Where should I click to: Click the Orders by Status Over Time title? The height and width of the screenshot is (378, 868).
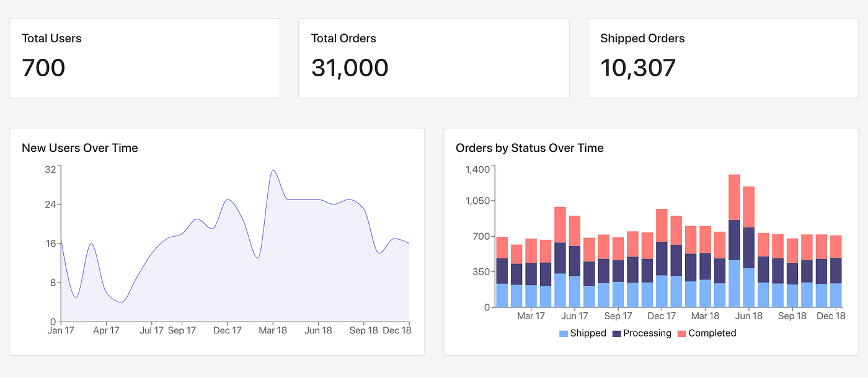pos(528,148)
